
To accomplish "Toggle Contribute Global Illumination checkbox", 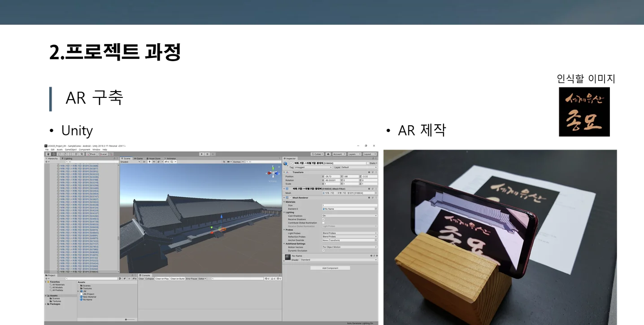I will [x=323, y=223].
